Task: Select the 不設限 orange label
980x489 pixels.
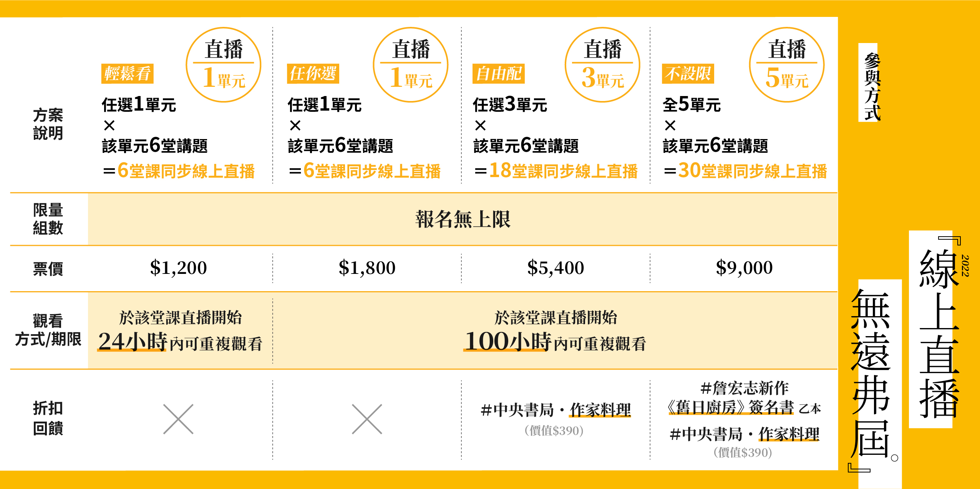Action: coord(688,73)
